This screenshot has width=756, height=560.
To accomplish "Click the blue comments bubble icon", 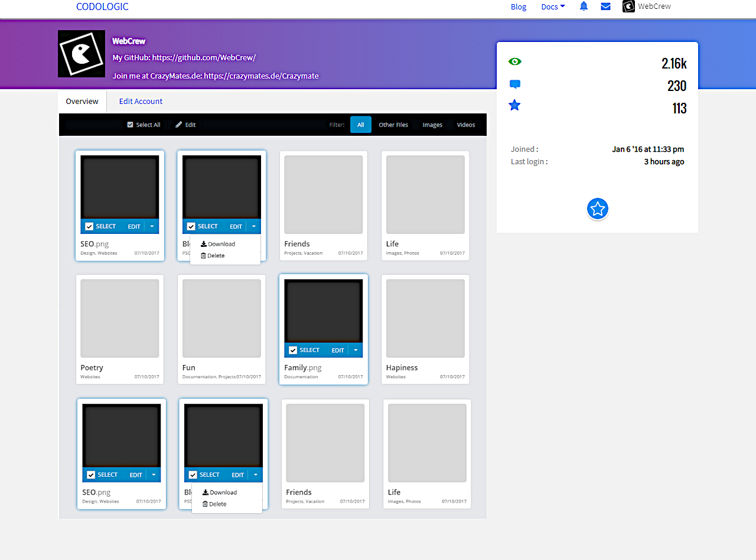I will (x=515, y=84).
